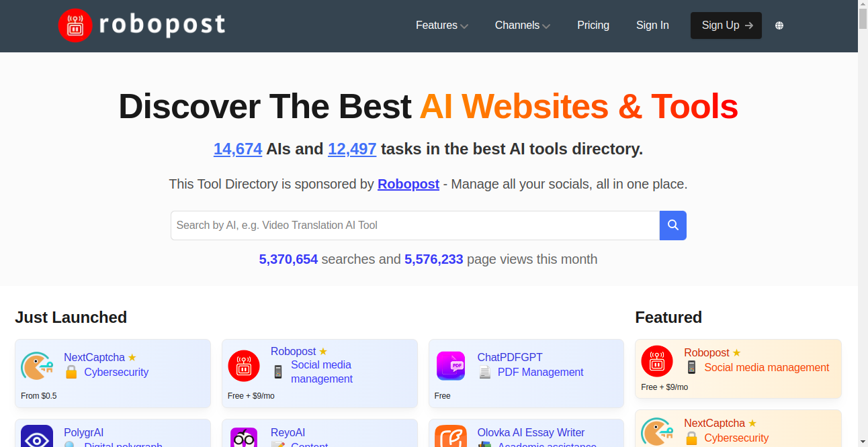Image resolution: width=868 pixels, height=447 pixels.
Task: Click the Featured heading
Action: click(668, 317)
